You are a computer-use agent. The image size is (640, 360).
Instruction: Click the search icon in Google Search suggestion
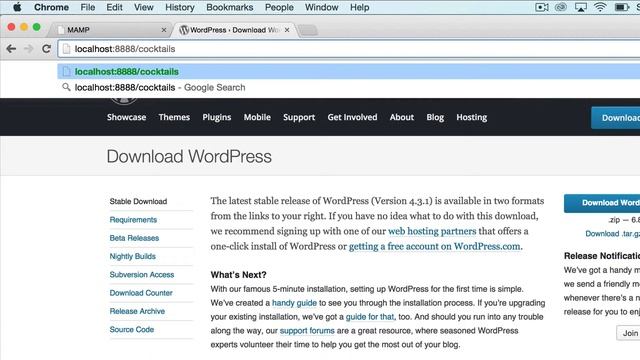66,87
